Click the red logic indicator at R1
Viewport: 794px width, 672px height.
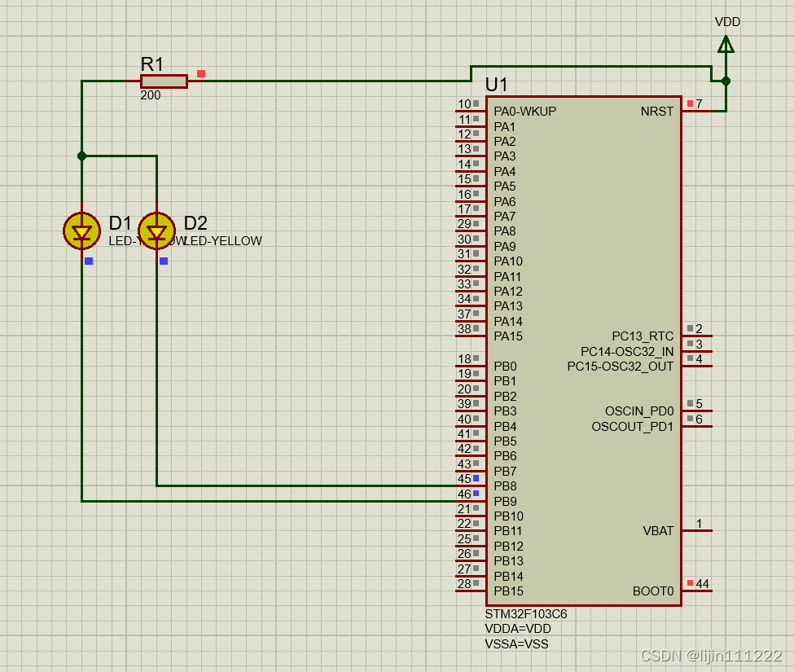[x=201, y=74]
